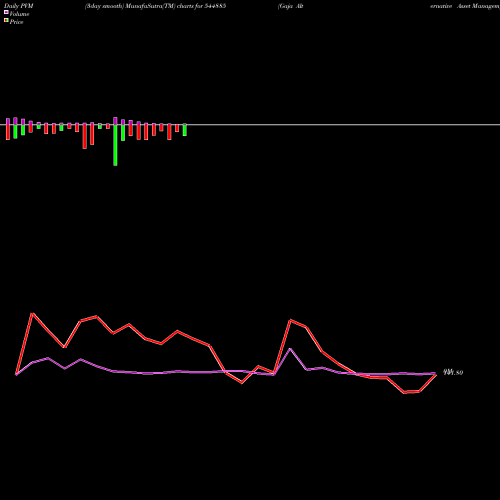Click the last green bar in histogram
The height and width of the screenshot is (500, 500).
click(x=185, y=130)
